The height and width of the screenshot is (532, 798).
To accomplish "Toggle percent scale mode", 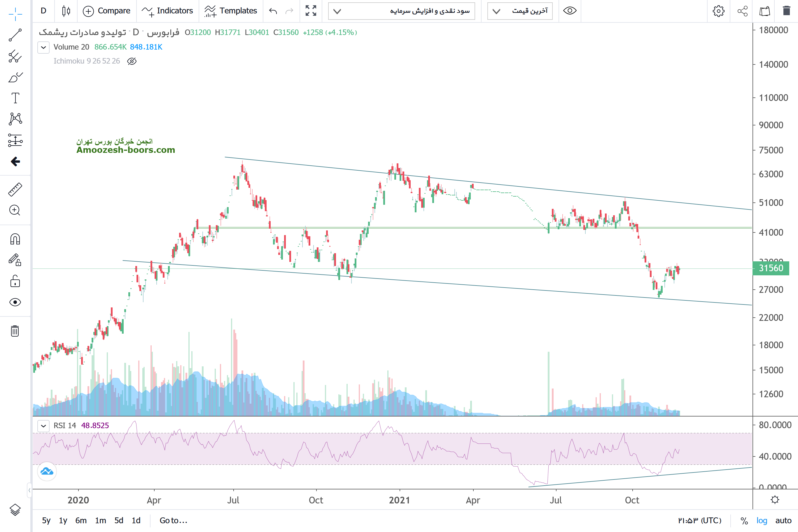I will (744, 520).
